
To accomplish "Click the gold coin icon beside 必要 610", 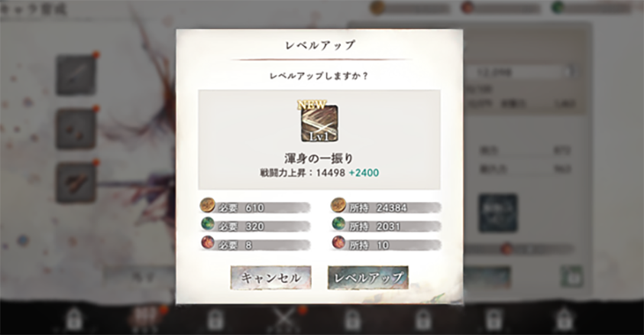I will (x=208, y=205).
